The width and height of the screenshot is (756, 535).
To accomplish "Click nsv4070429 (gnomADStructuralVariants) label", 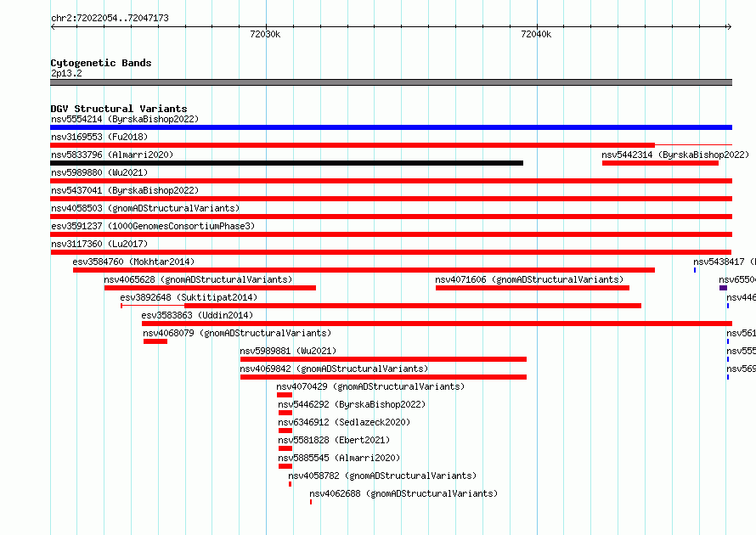I will pos(370,386).
